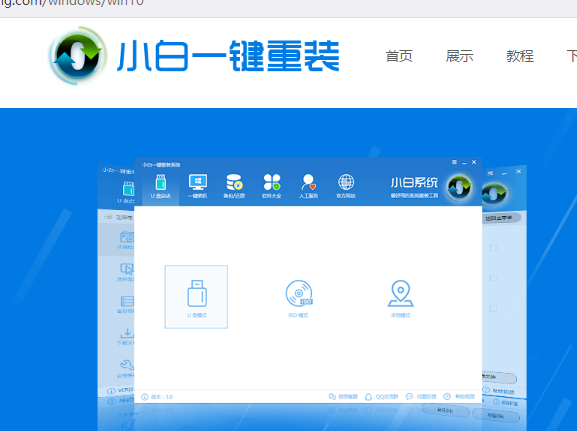This screenshot has width=577, height=431.
Task: Click the 小白一键重装系统 window title text
Action: point(161,165)
